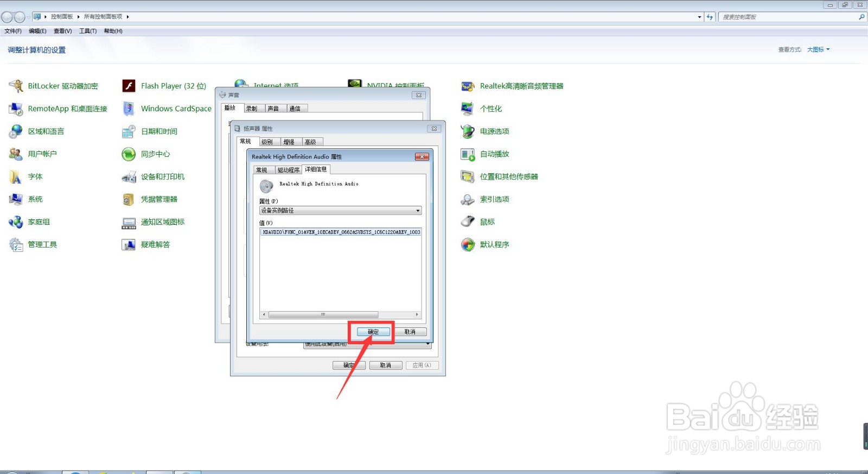The image size is (868, 474).
Task: Click 取消 in 扬声器 属性 dialog
Action: 386,365
